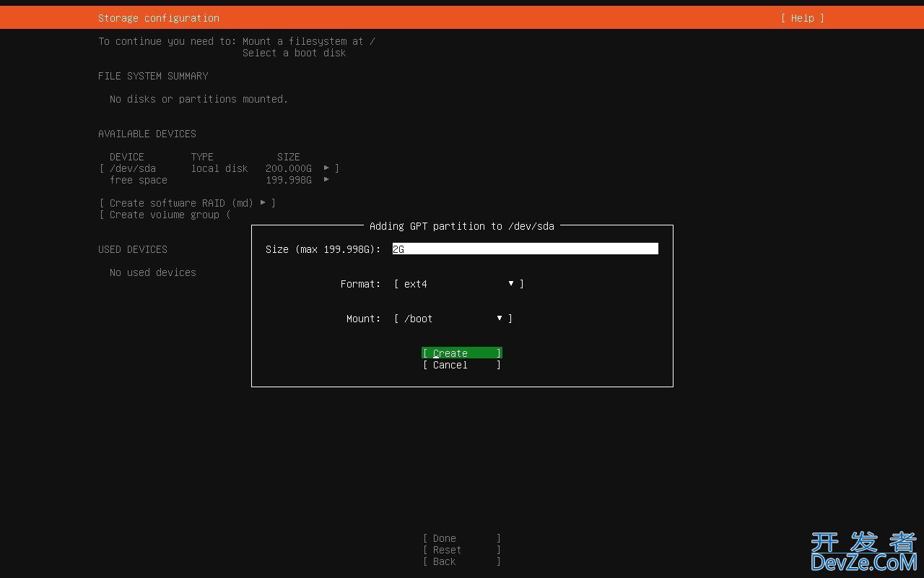
Task: Click the 'FILE SYSTEM SUMMARY' heading
Action: point(153,76)
